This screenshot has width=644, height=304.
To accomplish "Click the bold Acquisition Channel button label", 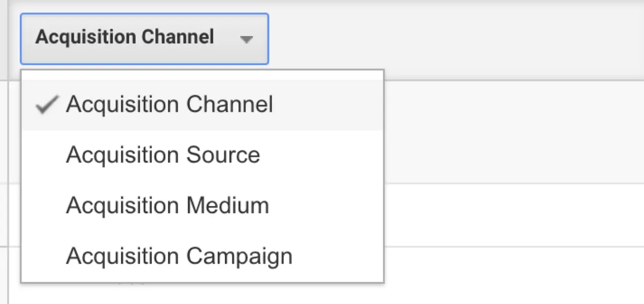I will [x=125, y=37].
